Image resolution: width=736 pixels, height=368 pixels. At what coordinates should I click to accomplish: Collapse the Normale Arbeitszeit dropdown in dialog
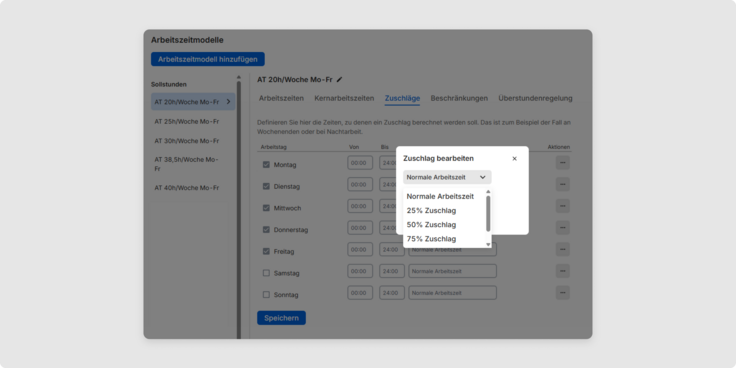pos(447,177)
